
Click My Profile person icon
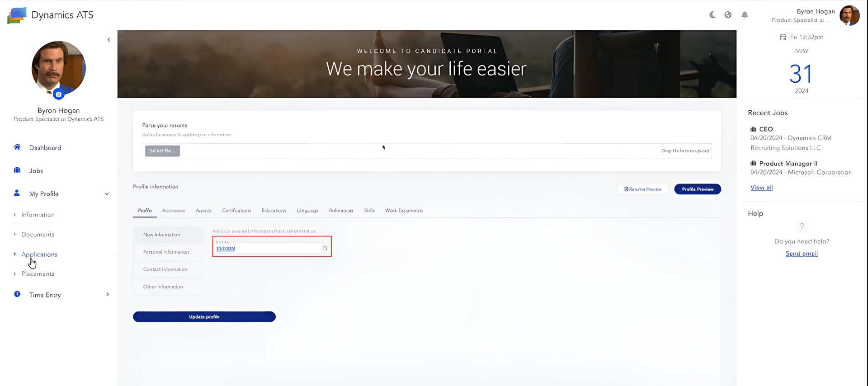[17, 193]
